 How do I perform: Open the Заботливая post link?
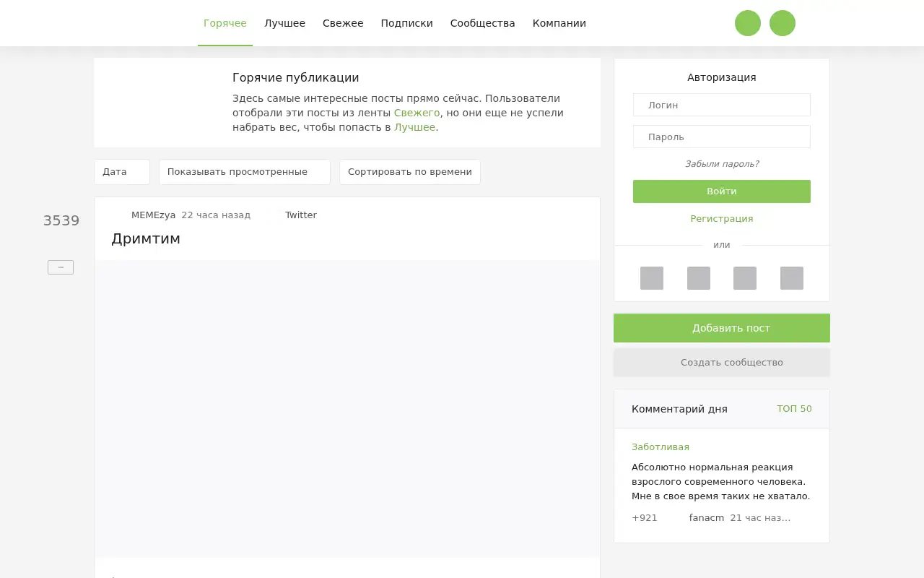tap(661, 447)
